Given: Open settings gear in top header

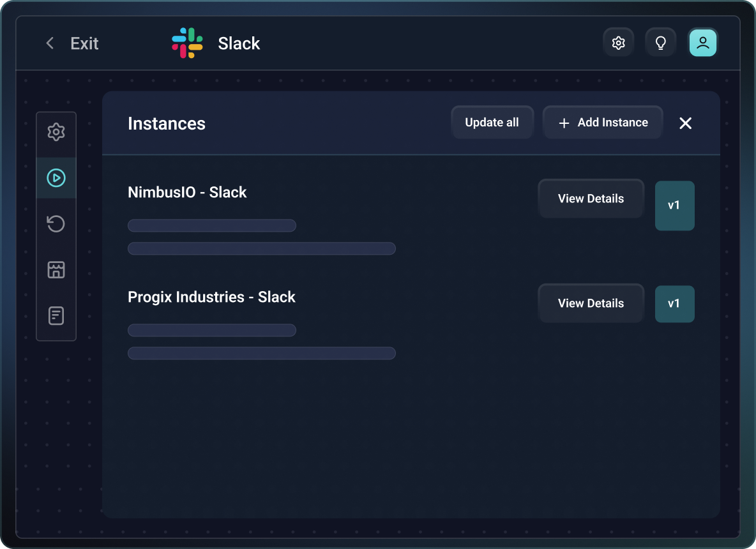Looking at the screenshot, I should (x=618, y=43).
